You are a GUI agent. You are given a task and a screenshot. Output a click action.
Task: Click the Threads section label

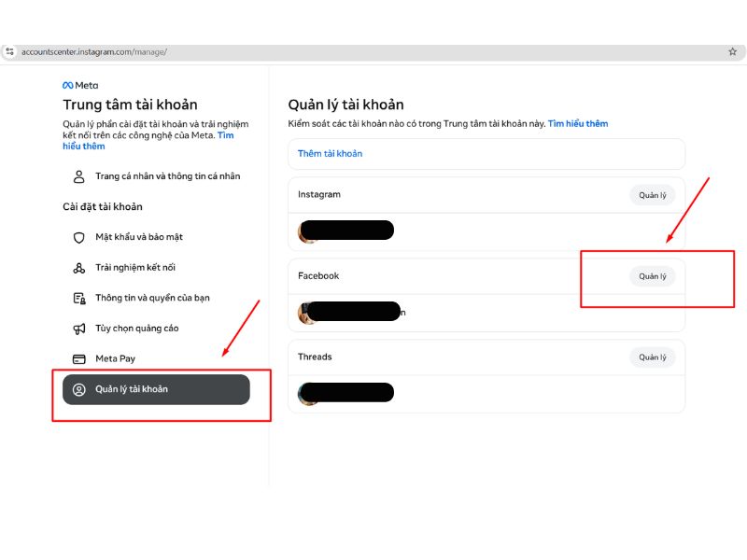(315, 357)
